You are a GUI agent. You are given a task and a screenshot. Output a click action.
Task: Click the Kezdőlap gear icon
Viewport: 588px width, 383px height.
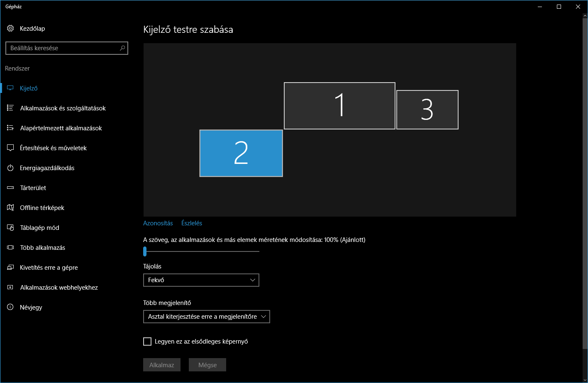[x=10, y=29]
